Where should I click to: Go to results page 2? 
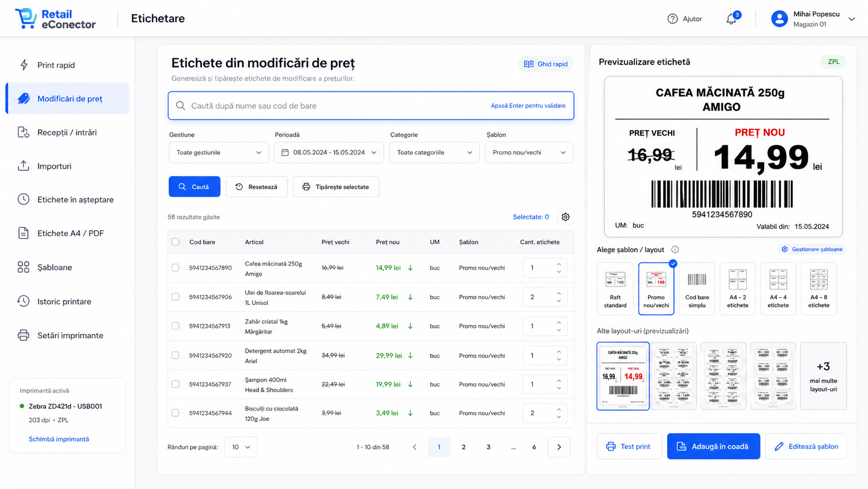click(464, 447)
